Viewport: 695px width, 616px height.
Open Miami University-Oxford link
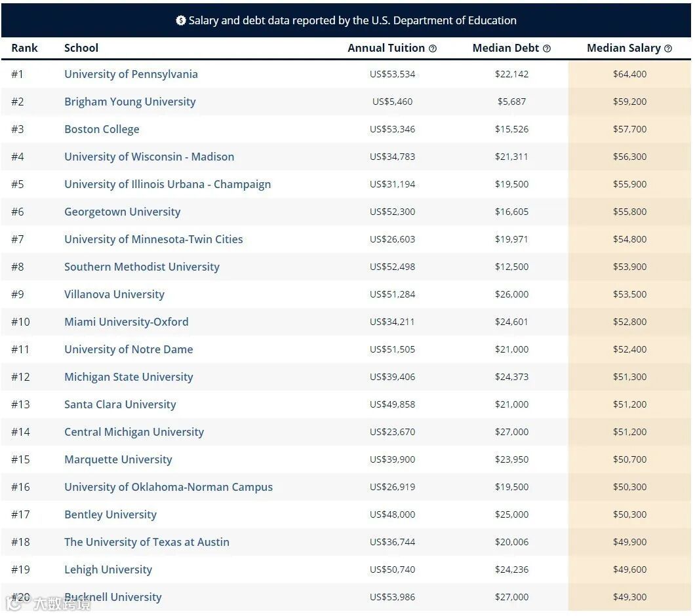click(127, 321)
